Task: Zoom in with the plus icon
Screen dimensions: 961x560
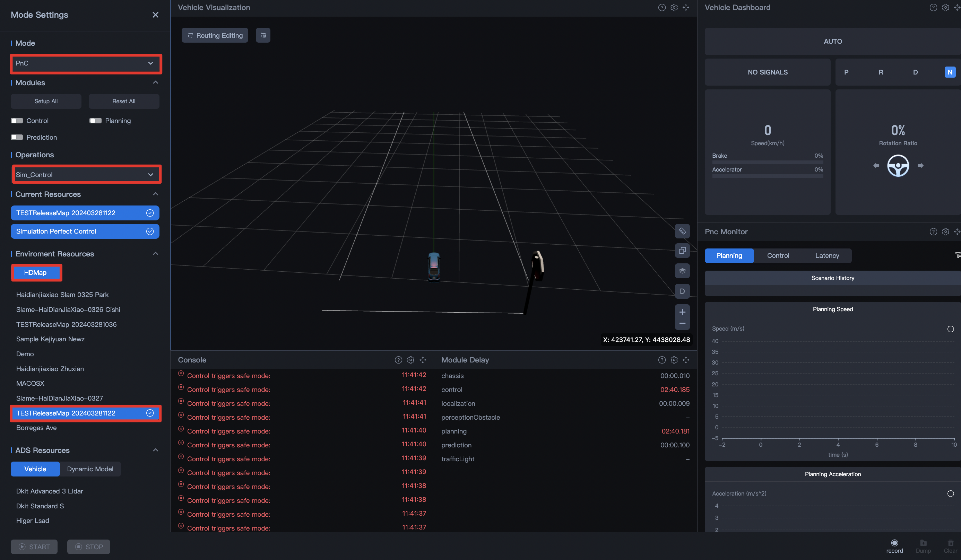Action: pyautogui.click(x=682, y=312)
